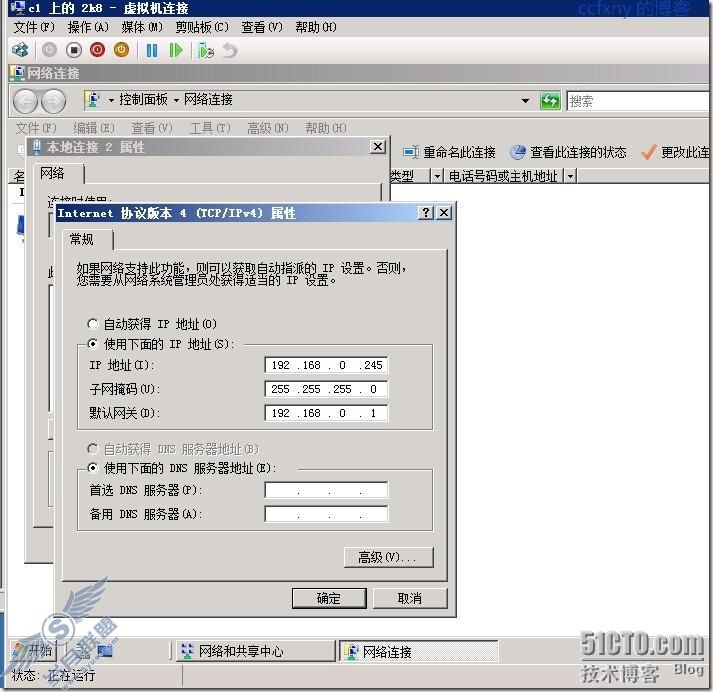
Task: Select 自动获得 IP 地址 radio button
Action: click(92, 324)
